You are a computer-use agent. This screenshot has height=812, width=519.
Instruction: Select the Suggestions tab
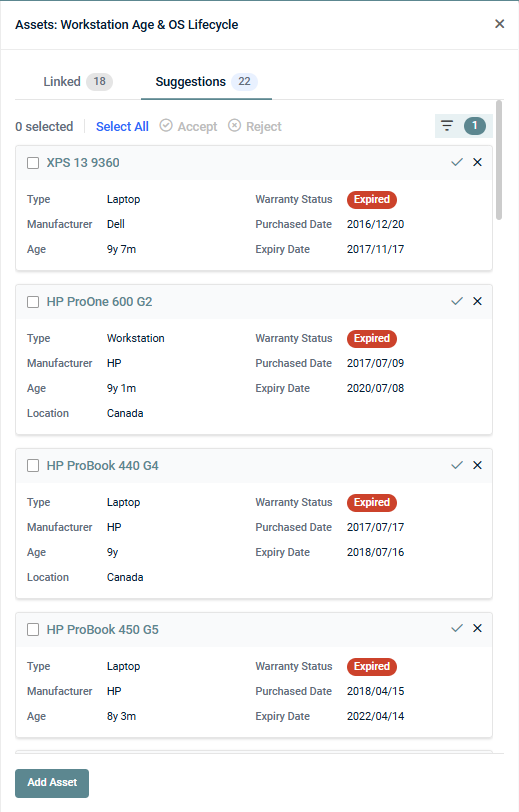[x=206, y=82]
